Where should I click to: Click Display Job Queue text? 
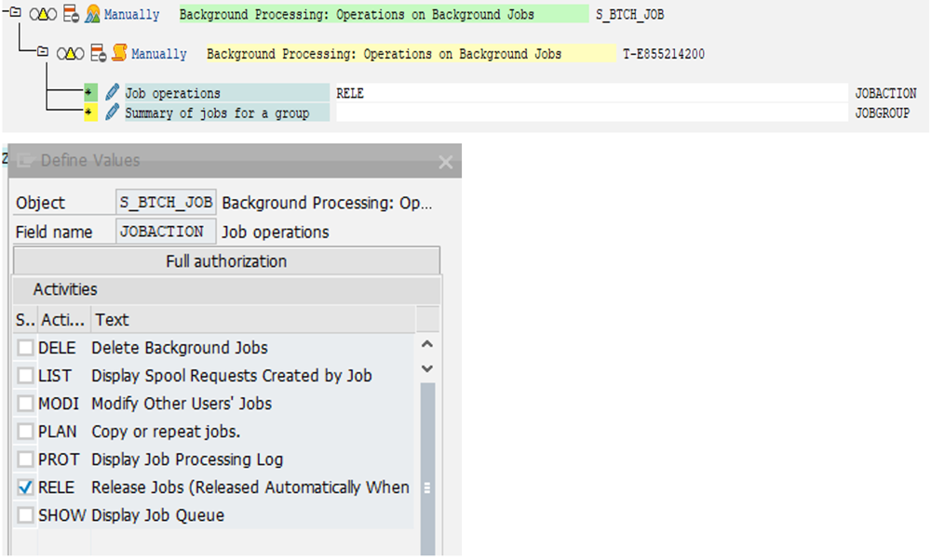(x=158, y=515)
